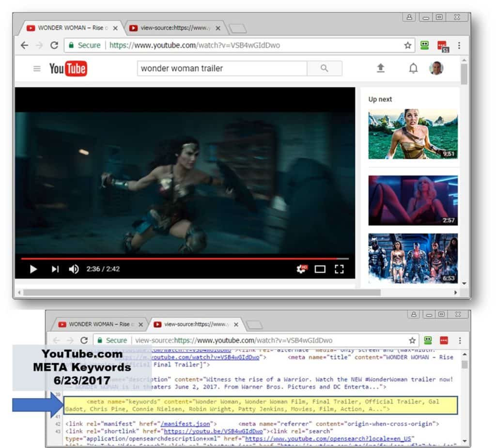Open the youtu.be/VSB4wGIdDwo shortlink
The height and width of the screenshot is (448, 496).
tap(214, 431)
